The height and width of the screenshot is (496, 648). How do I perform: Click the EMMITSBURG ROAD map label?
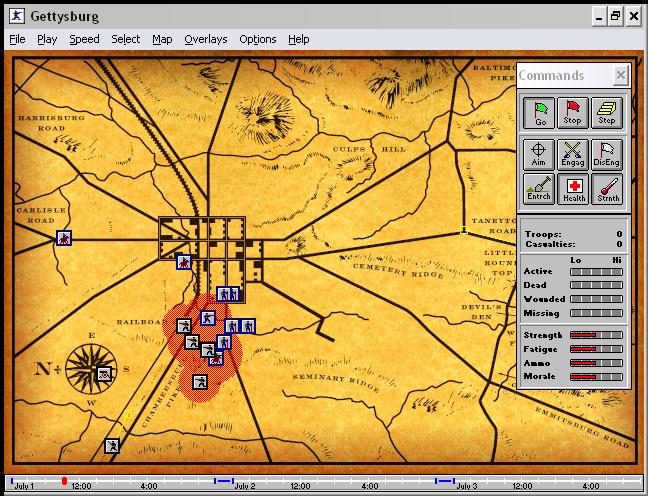click(x=582, y=427)
